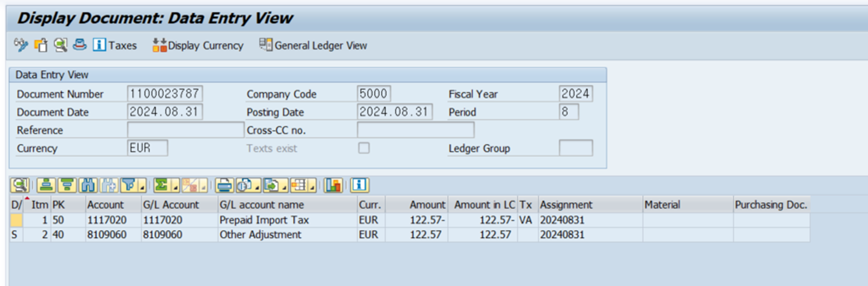Viewport: 868px width, 286px height.
Task: Click the Assignment column header
Action: [x=591, y=205]
